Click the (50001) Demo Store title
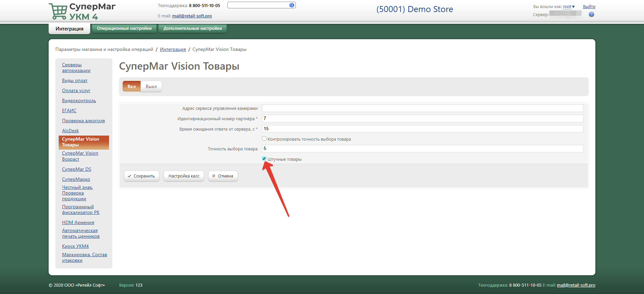This screenshot has width=644, height=294. point(415,9)
